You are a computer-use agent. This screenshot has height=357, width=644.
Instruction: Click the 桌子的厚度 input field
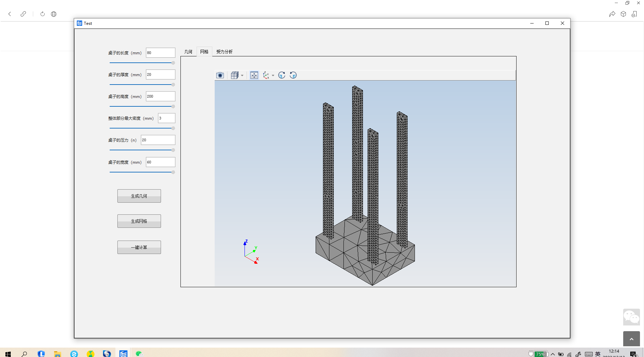(x=161, y=74)
